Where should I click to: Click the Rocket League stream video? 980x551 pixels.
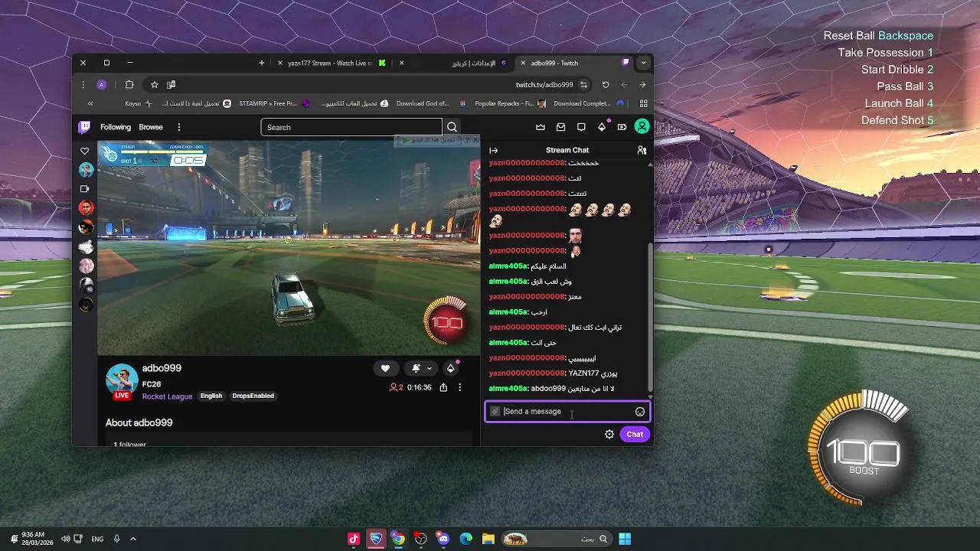(x=289, y=248)
